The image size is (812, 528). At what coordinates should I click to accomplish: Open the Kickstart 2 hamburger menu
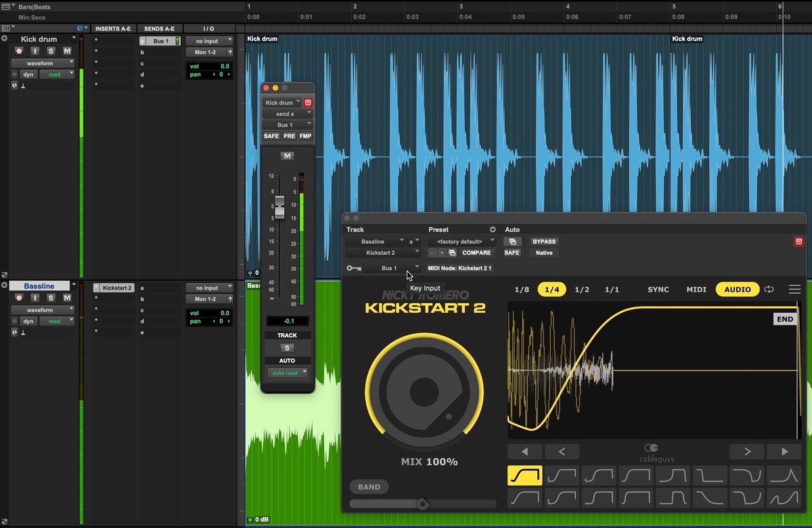pyautogui.click(x=794, y=290)
